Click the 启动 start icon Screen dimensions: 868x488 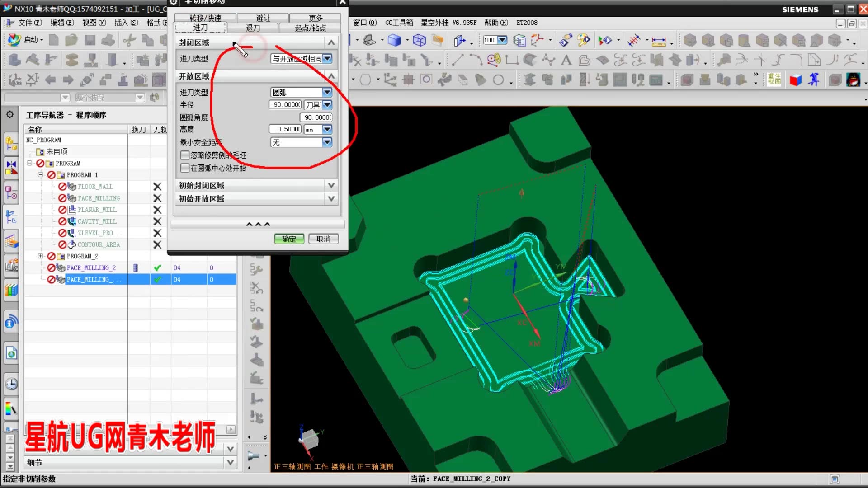[14, 40]
